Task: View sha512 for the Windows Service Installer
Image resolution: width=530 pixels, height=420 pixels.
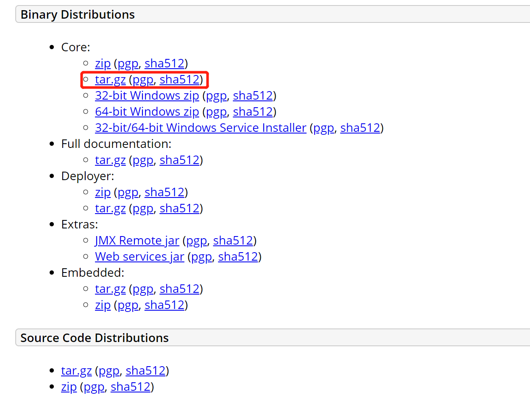Action: (360, 128)
